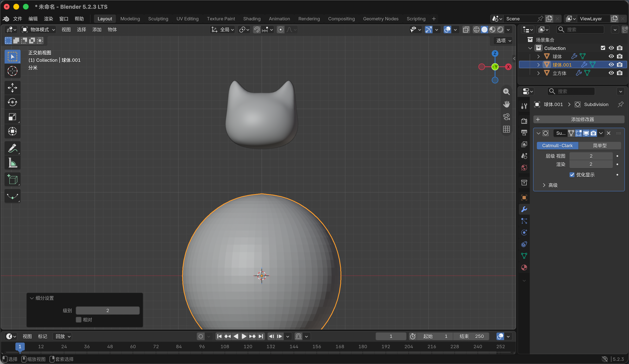Select the Scale tool

12,117
